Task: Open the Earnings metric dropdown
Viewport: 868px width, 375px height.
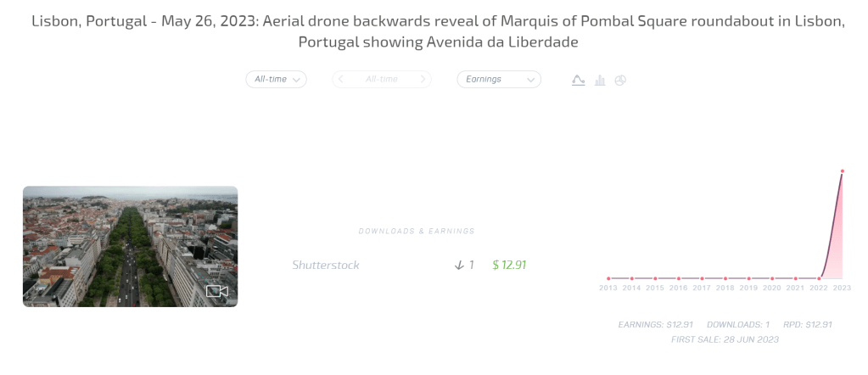Action: click(x=498, y=79)
